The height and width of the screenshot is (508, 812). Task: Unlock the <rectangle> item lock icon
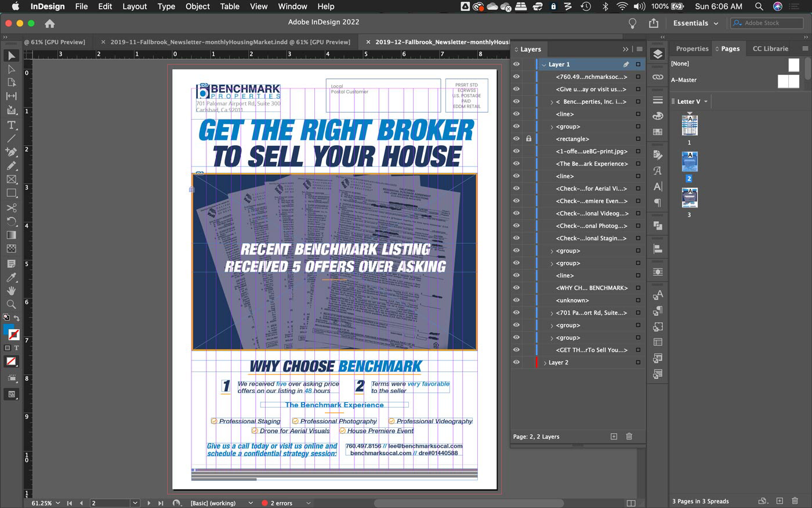pyautogui.click(x=528, y=139)
